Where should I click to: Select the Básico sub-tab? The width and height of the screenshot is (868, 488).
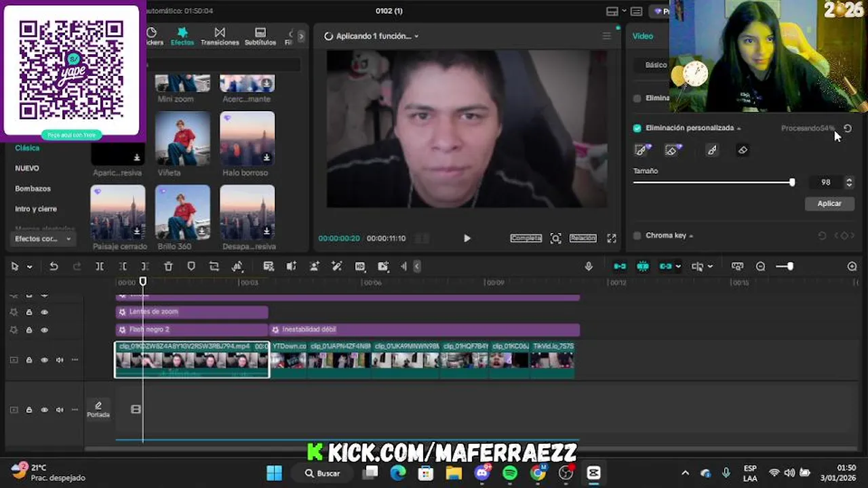pyautogui.click(x=656, y=65)
